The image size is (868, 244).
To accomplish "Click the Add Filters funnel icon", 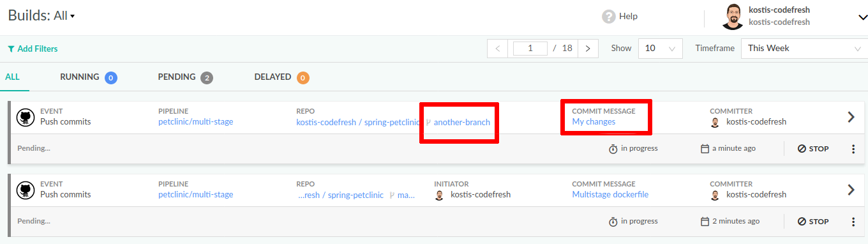I will point(11,49).
